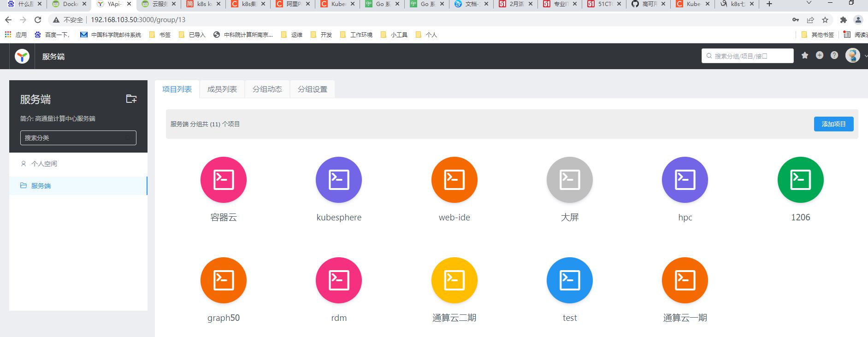Click the 添加项目 button
The image size is (868, 337).
pyautogui.click(x=834, y=124)
